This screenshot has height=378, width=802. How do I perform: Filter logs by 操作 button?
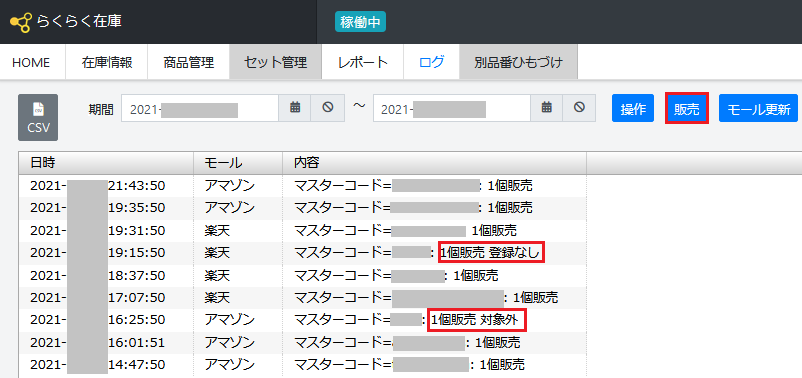pos(633,108)
